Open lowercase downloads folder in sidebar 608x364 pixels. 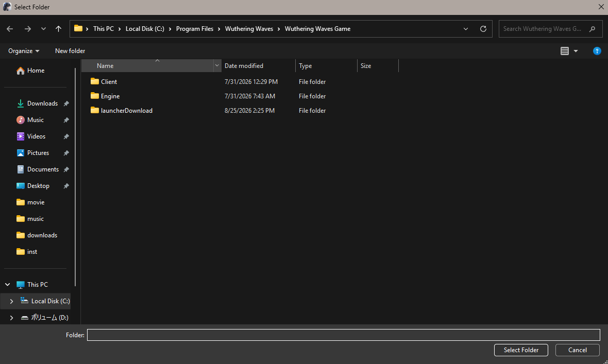(x=38, y=235)
